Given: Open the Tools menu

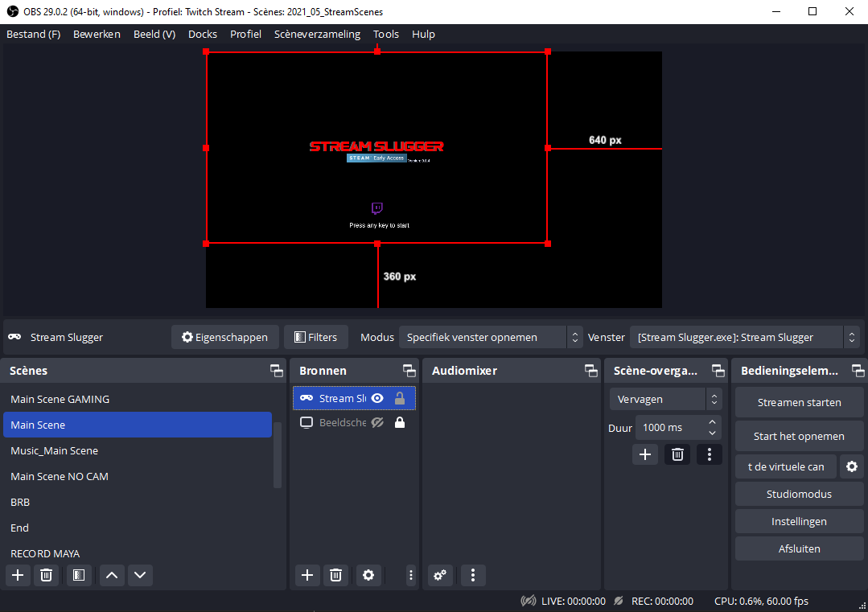Looking at the screenshot, I should point(386,35).
